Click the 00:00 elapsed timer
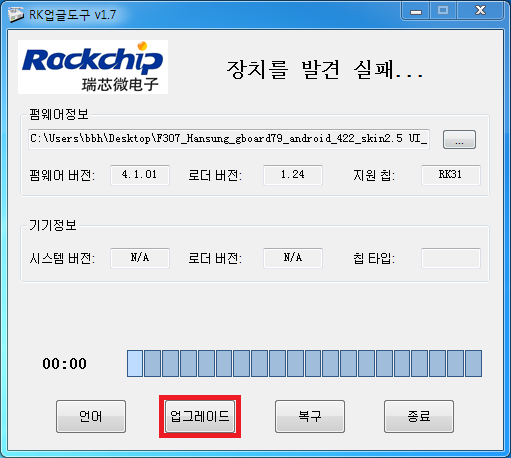Image resolution: width=511 pixels, height=458 pixels. pos(64,364)
